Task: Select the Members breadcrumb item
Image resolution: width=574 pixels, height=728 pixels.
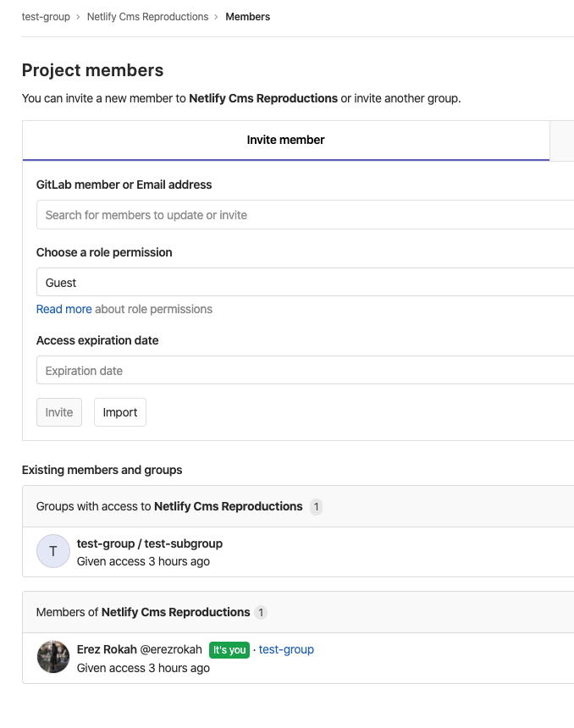Action: (x=247, y=17)
